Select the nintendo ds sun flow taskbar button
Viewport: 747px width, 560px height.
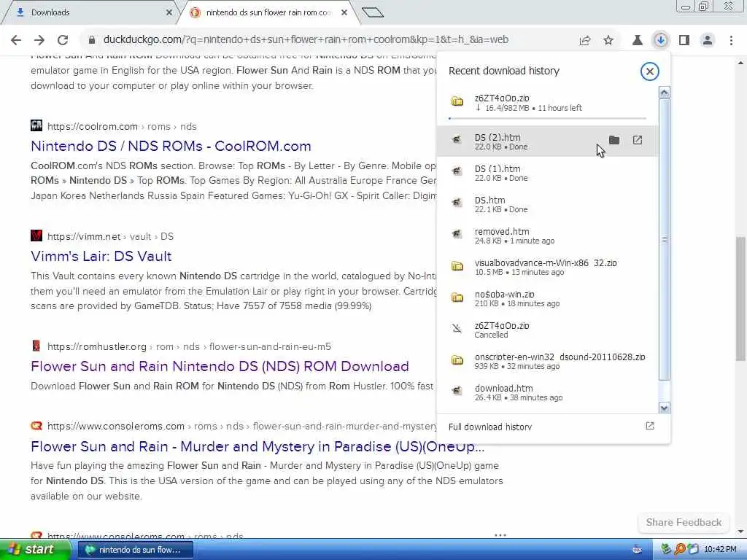[x=135, y=550]
